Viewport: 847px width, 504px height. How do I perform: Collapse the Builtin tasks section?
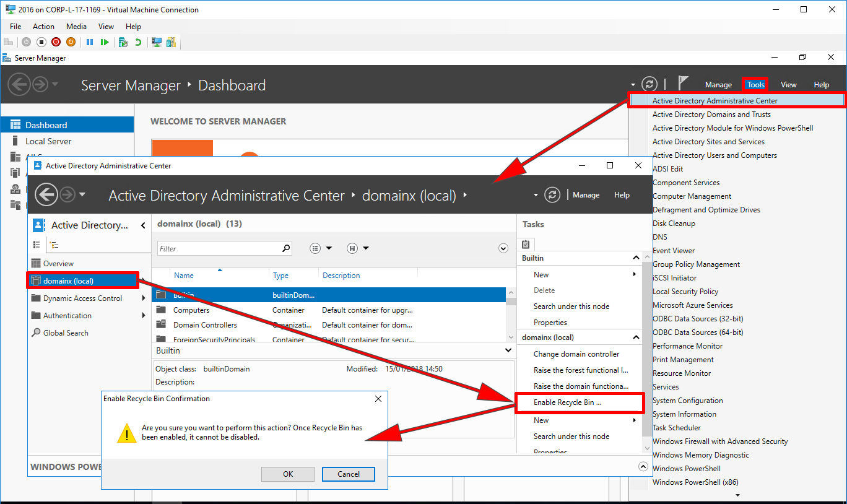636,258
